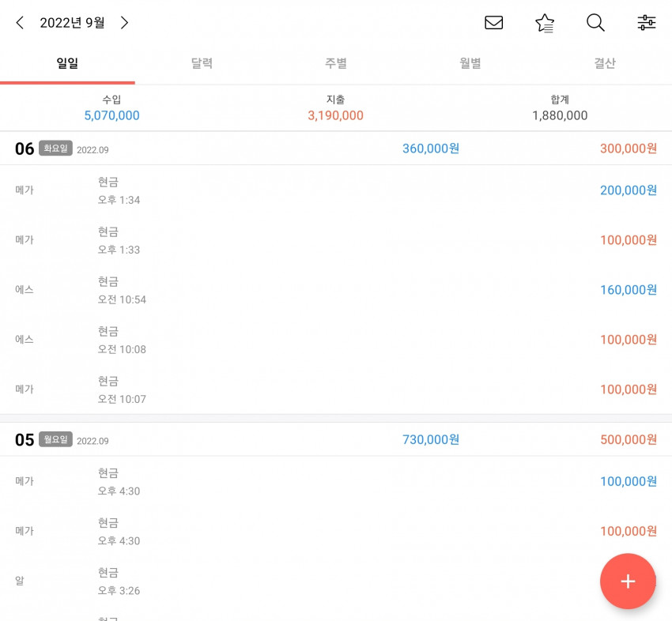672x621 pixels.
Task: Go to next month arrow
Action: (x=124, y=23)
